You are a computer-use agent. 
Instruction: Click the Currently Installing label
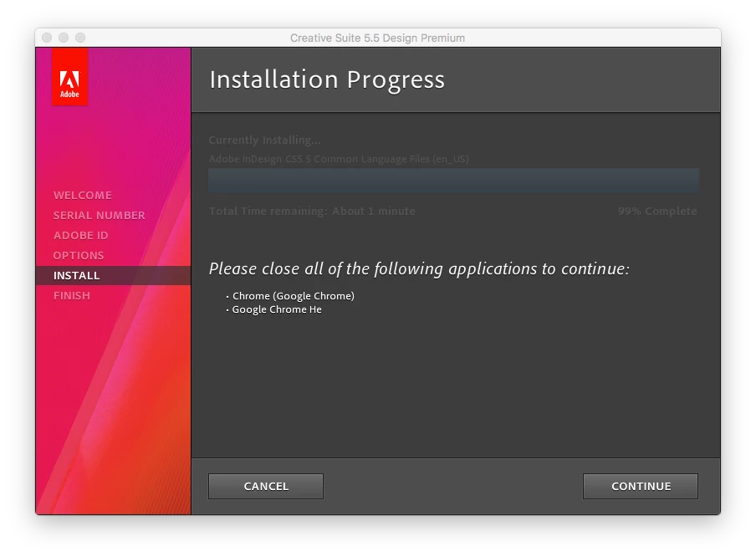[x=264, y=141]
